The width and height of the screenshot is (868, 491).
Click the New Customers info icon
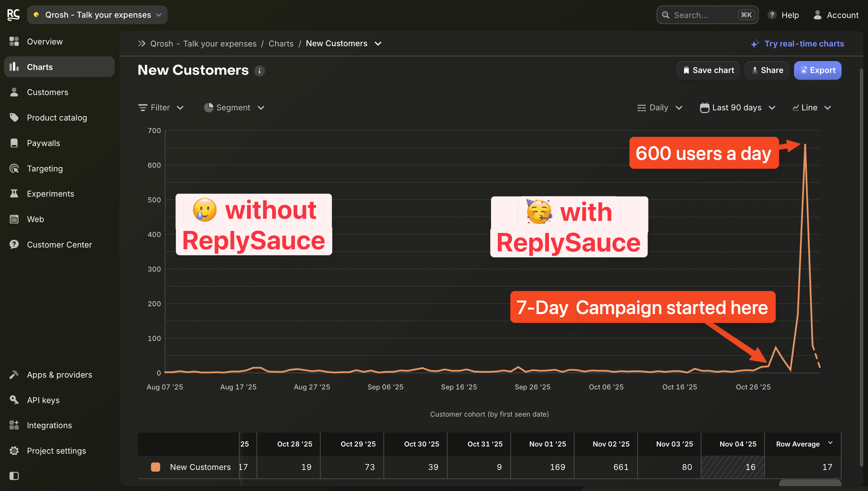(x=260, y=71)
